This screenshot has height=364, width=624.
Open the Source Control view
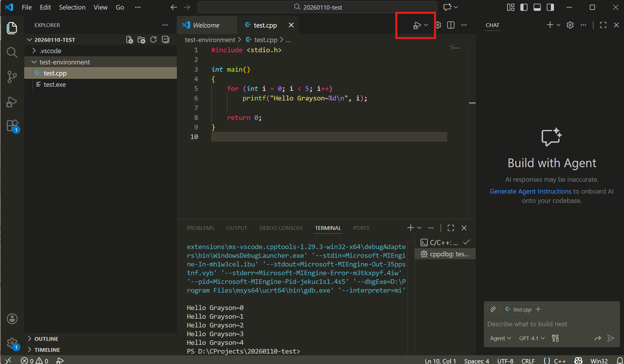(x=12, y=77)
